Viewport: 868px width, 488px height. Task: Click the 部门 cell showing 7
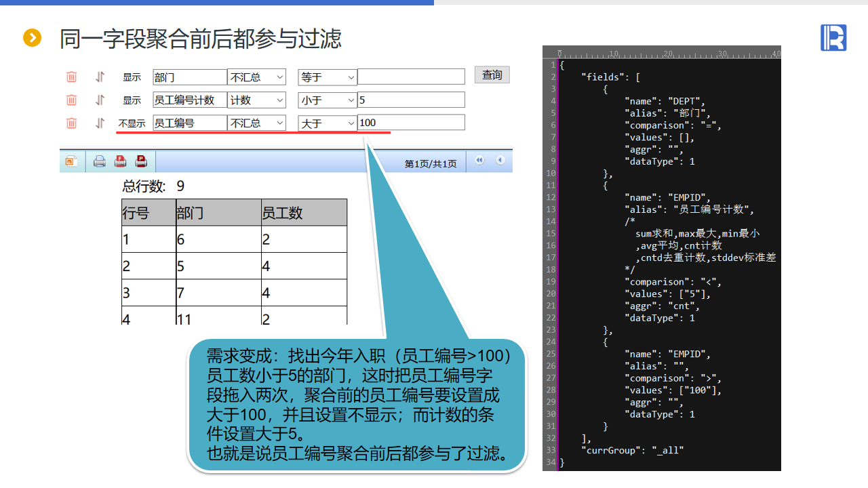(218, 293)
